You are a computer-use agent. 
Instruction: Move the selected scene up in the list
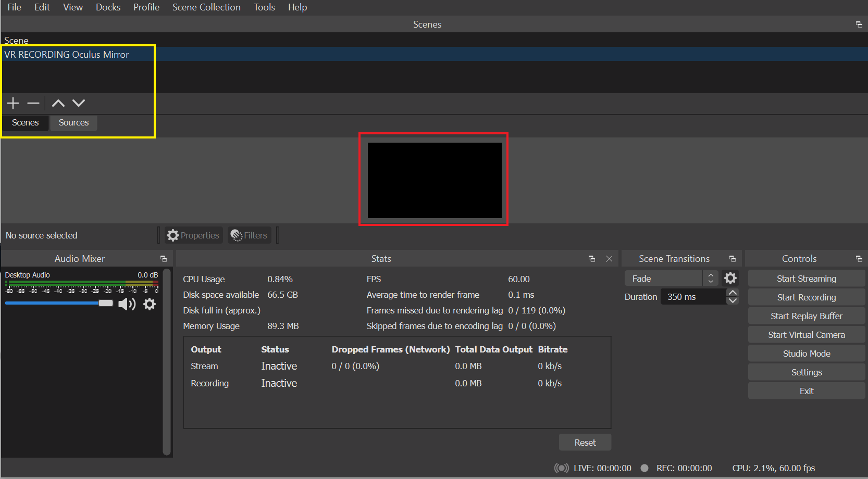coord(57,103)
